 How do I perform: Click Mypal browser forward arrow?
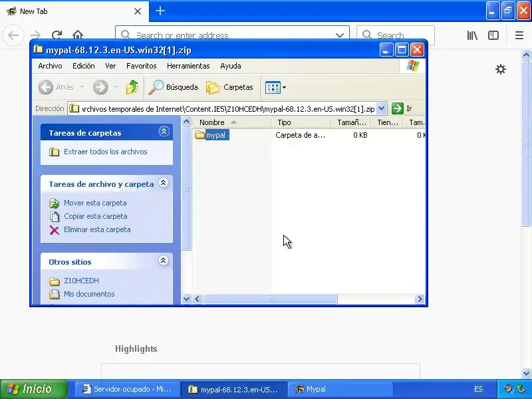35,35
